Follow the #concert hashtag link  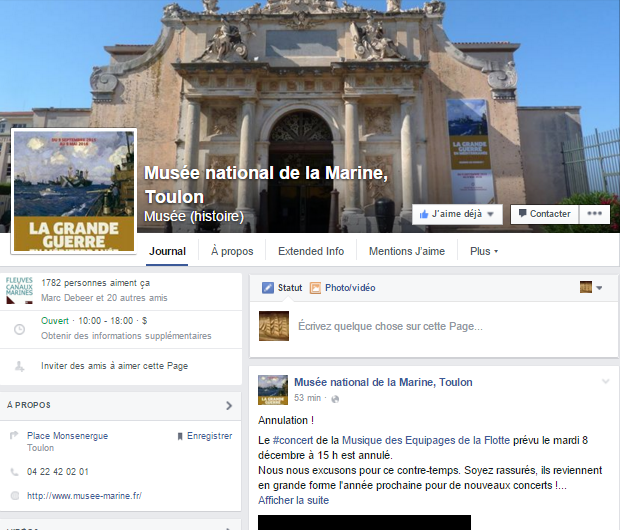point(293,440)
